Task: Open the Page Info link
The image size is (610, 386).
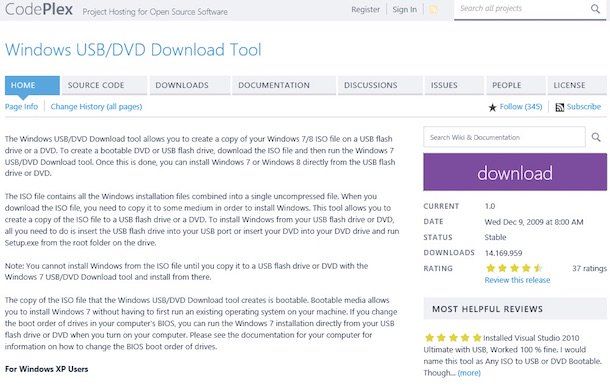Action: coord(21,107)
